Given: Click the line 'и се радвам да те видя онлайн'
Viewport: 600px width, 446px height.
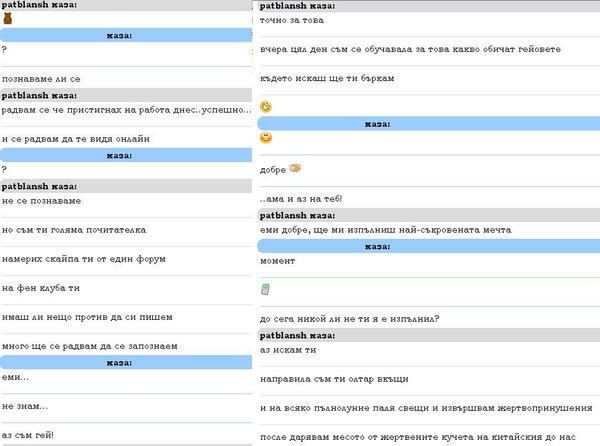Looking at the screenshot, I should coord(76,139).
